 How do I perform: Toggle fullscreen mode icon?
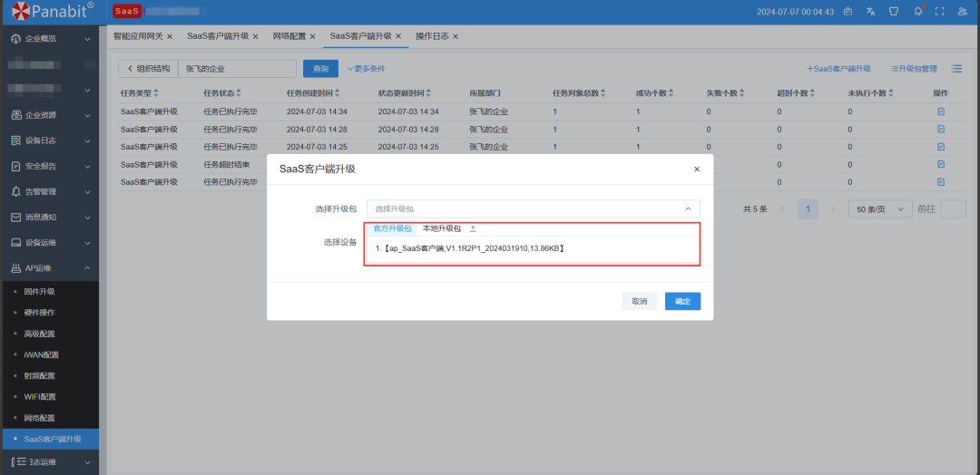939,11
